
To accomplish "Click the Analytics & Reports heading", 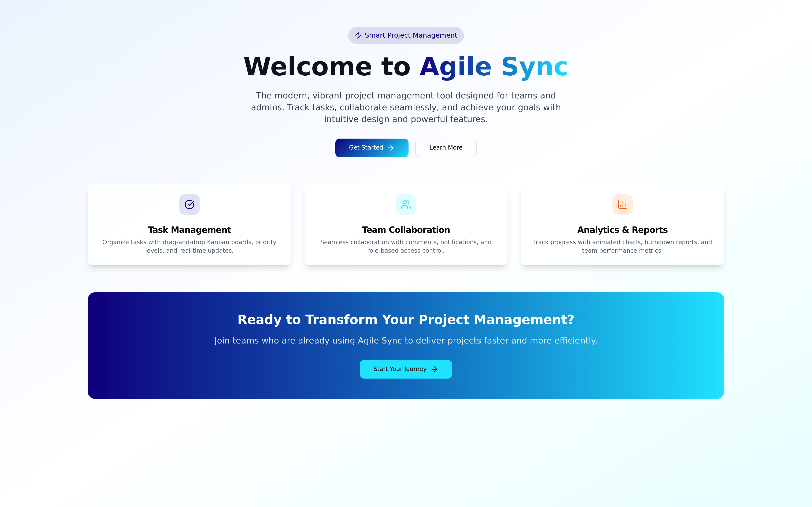I will pos(622,230).
